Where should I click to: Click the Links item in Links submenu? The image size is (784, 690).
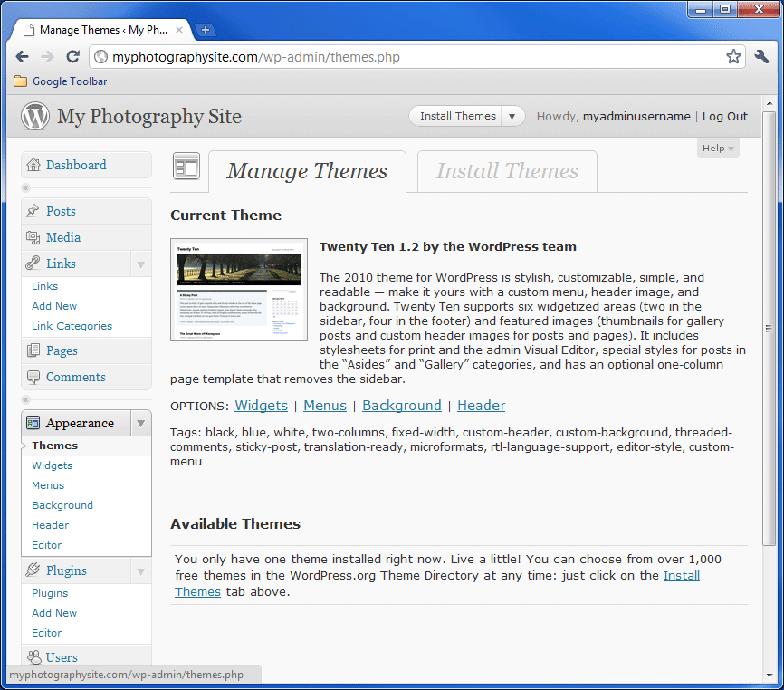[x=45, y=286]
